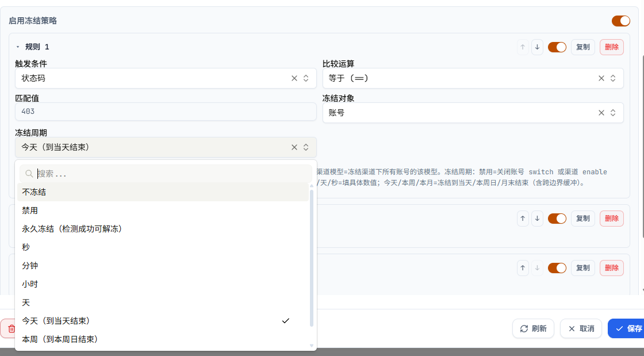Choose 本周（到本周日结束）

point(163,339)
